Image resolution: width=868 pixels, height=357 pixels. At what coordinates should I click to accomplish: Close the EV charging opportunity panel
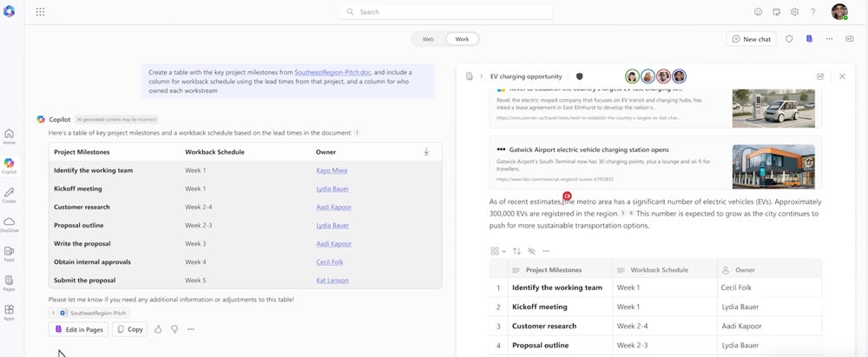pos(842,76)
